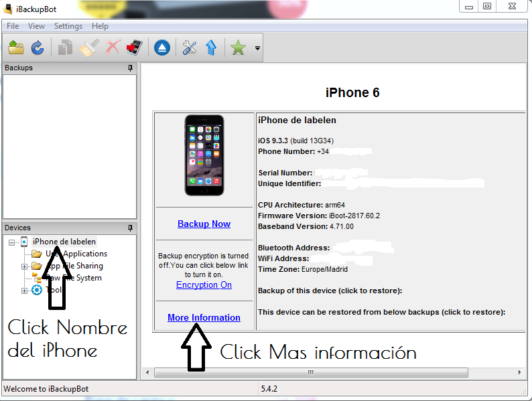Viewport: 532px width, 401px height.
Task: Turn on backup with Encryption On link
Action: click(204, 285)
